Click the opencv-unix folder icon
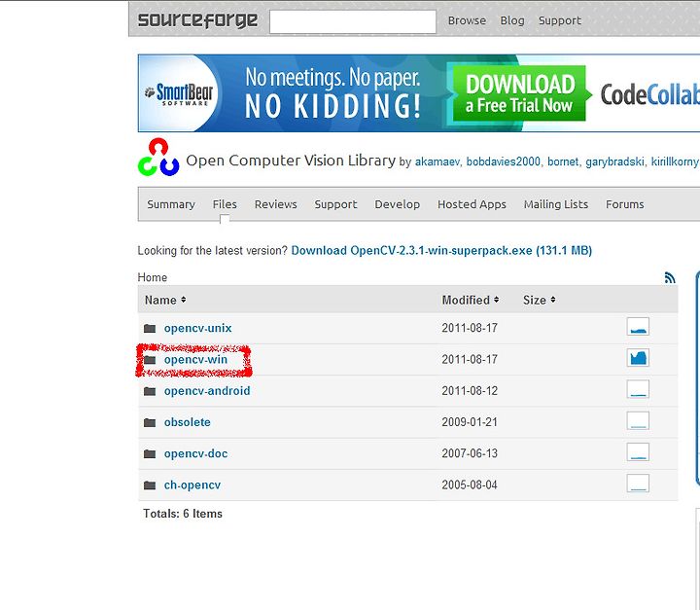700x610 pixels. tap(150, 329)
